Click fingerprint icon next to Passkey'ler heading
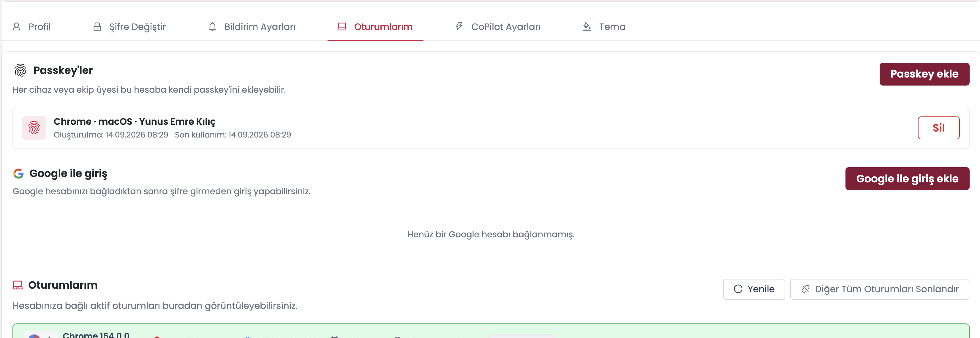 (x=20, y=70)
